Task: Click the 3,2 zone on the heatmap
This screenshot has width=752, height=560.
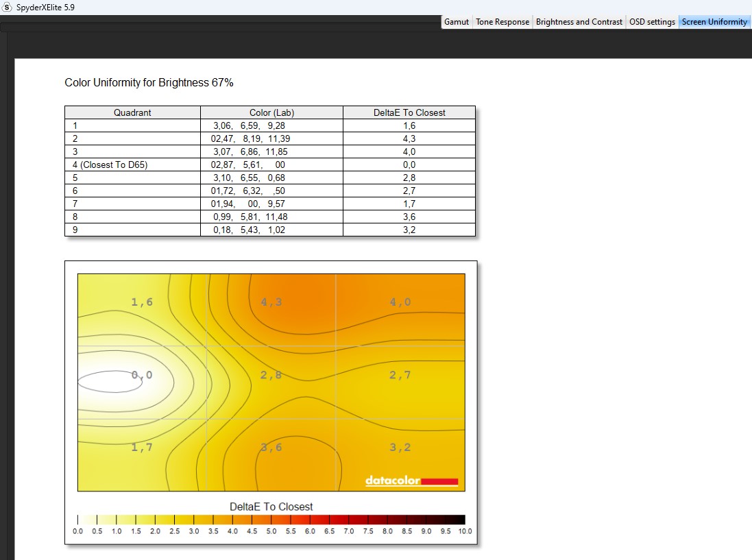Action: coord(400,448)
